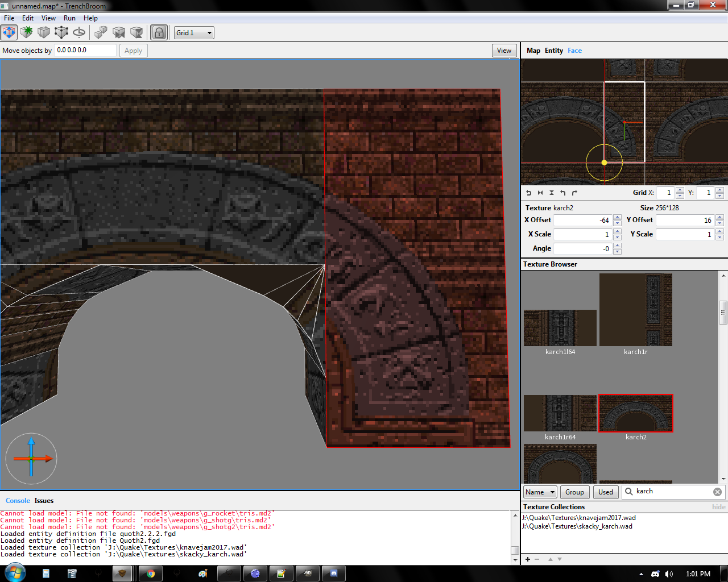This screenshot has width=728, height=582.
Task: Switch to the Issues tab
Action: [44, 501]
